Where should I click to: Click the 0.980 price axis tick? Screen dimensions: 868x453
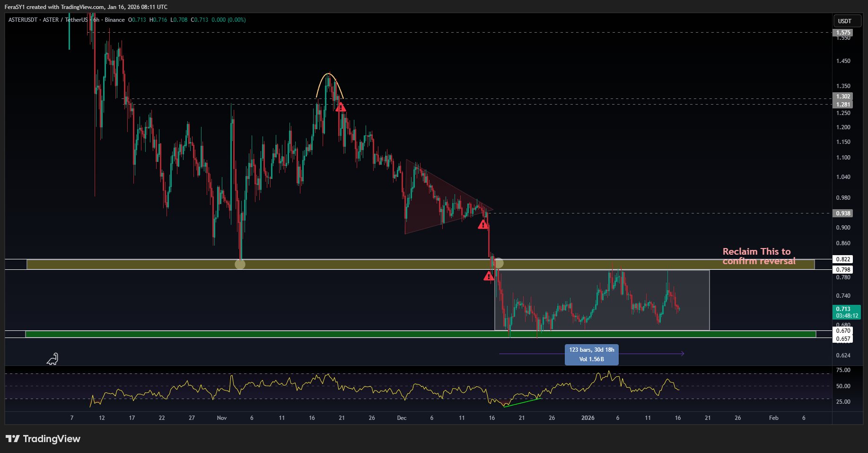tap(843, 198)
